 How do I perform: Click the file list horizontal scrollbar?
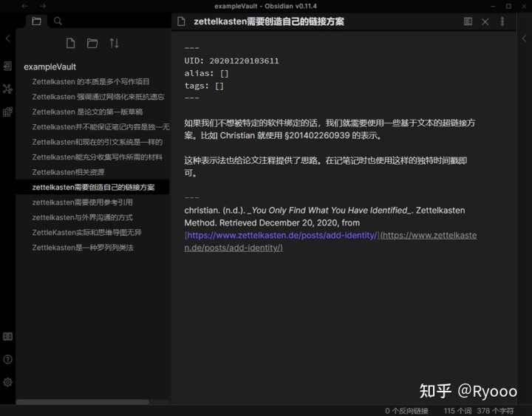click(82, 402)
